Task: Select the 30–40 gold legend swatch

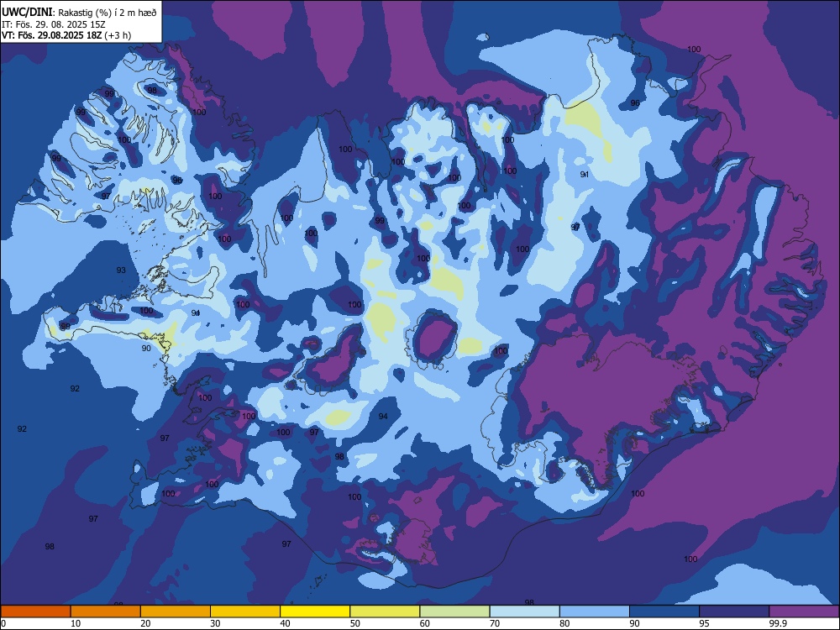Action: click(x=245, y=612)
